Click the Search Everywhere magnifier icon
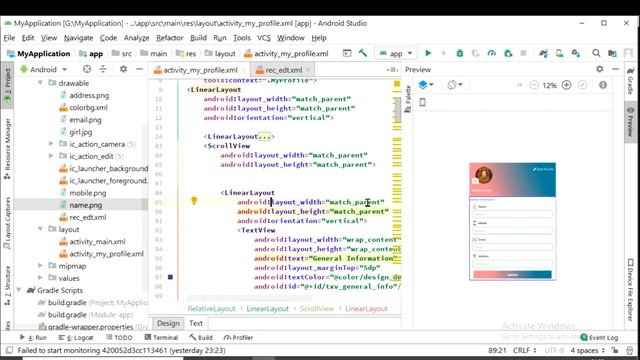 tap(596, 53)
